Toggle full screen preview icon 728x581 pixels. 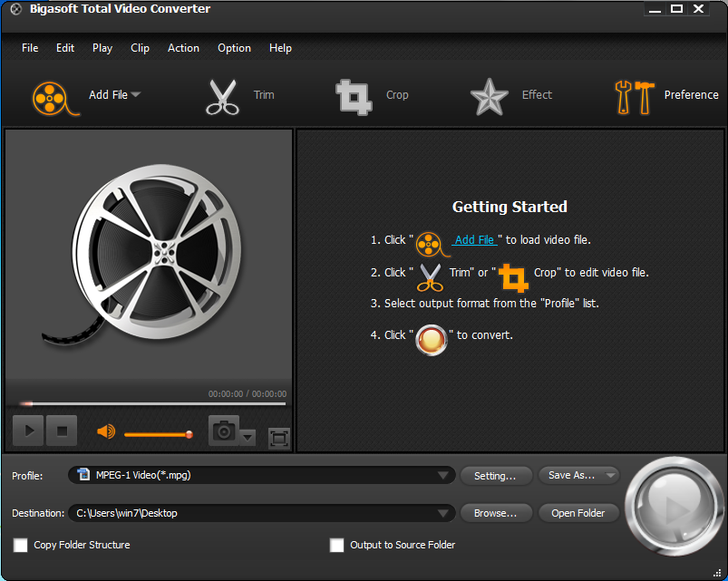pyautogui.click(x=278, y=439)
